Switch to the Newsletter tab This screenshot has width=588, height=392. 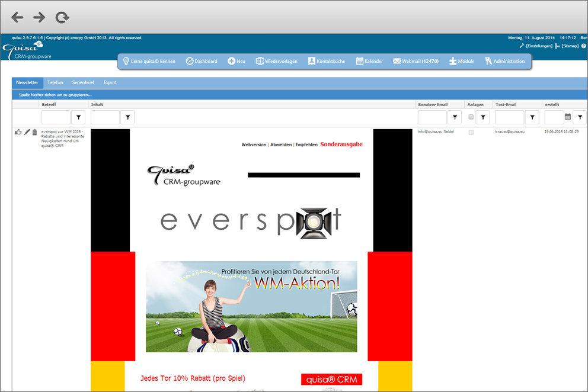27,82
